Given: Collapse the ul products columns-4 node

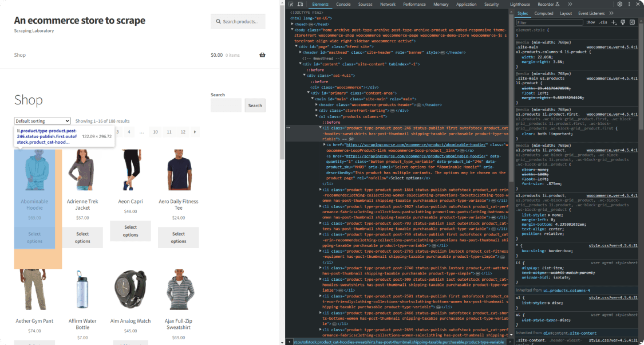Looking at the screenshot, I should pos(316,116).
